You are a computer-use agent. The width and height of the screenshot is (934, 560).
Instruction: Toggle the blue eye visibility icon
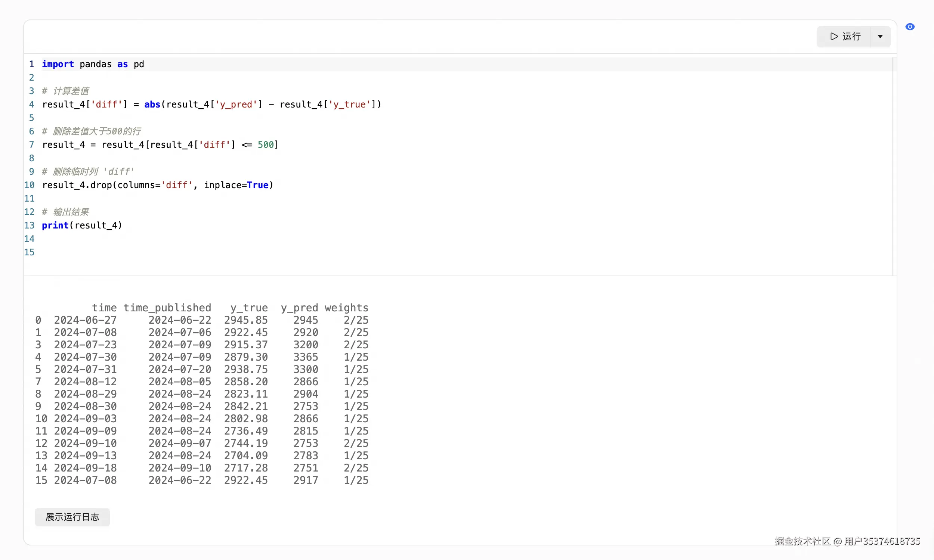coord(910,27)
